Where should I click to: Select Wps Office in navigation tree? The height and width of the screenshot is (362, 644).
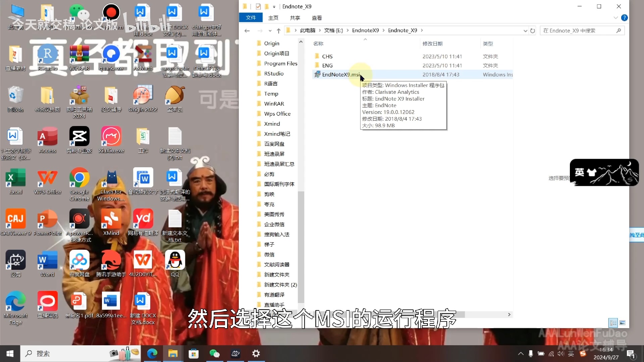click(x=277, y=114)
